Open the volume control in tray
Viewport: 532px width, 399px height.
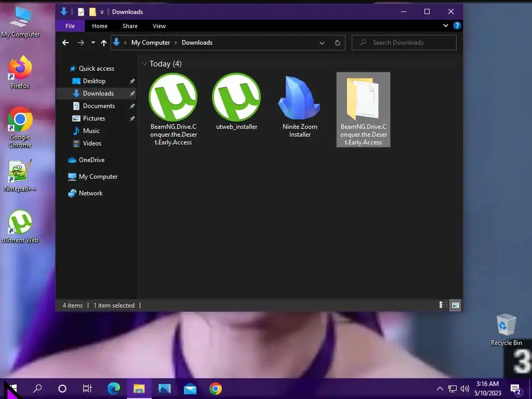[465, 389]
